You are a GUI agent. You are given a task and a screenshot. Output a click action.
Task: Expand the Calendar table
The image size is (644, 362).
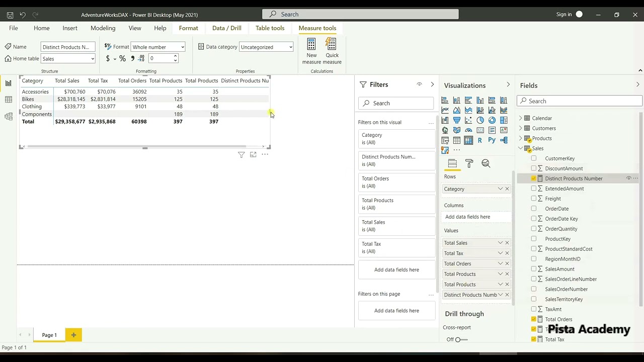[521, 118]
